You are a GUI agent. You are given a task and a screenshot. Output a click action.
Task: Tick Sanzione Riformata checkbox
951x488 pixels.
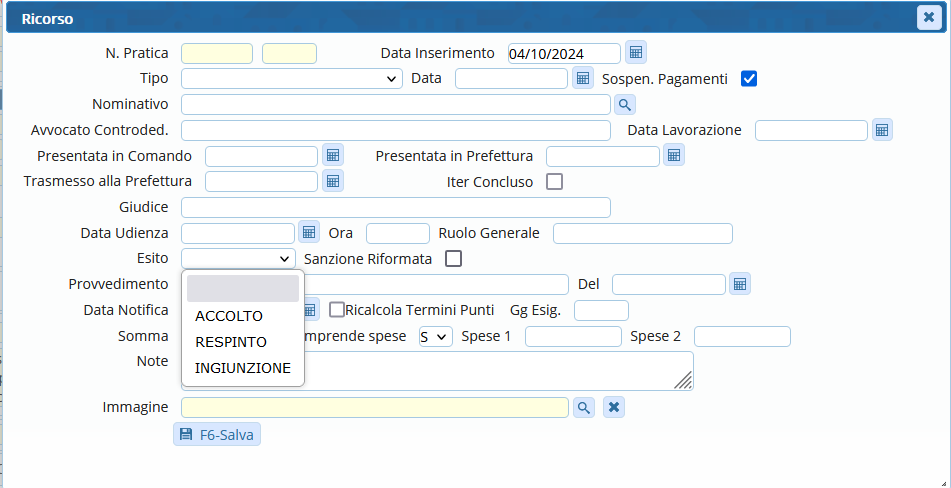(453, 259)
